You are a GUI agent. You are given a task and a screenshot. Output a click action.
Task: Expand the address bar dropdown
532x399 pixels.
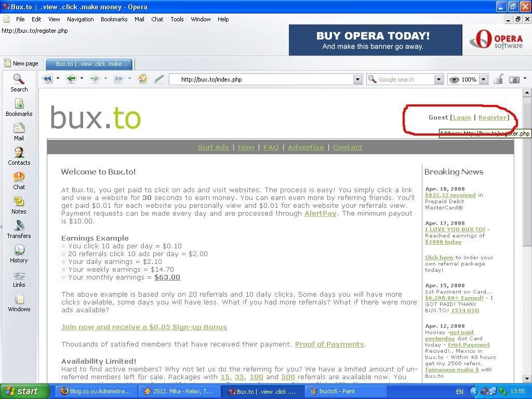[x=357, y=79]
